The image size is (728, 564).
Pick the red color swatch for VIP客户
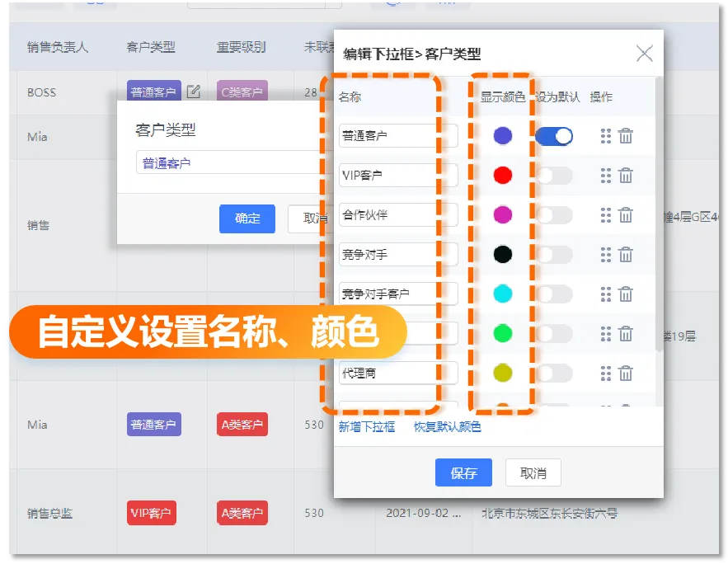pyautogui.click(x=502, y=176)
